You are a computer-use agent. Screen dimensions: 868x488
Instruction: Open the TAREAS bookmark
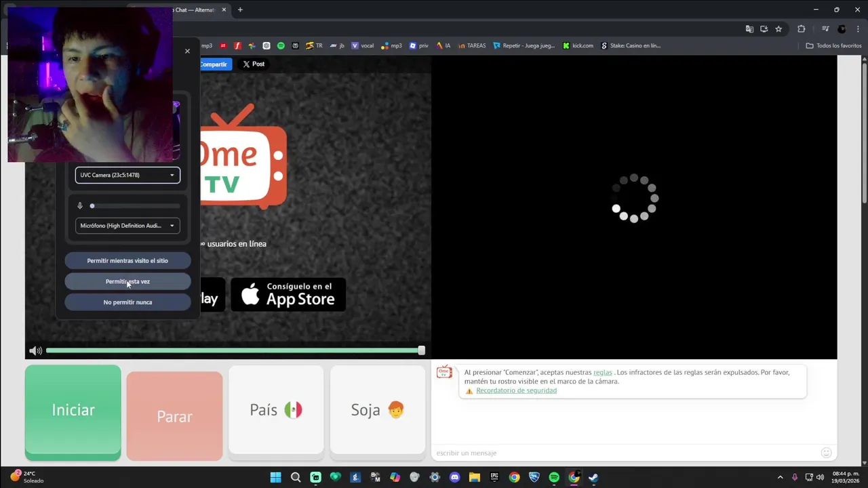(471, 45)
